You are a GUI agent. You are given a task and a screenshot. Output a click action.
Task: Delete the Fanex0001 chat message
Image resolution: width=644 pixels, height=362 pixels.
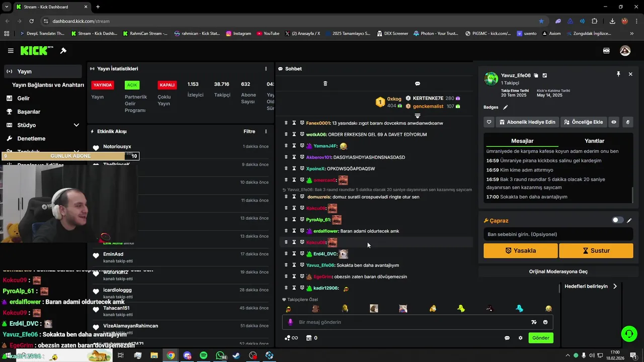(286, 123)
